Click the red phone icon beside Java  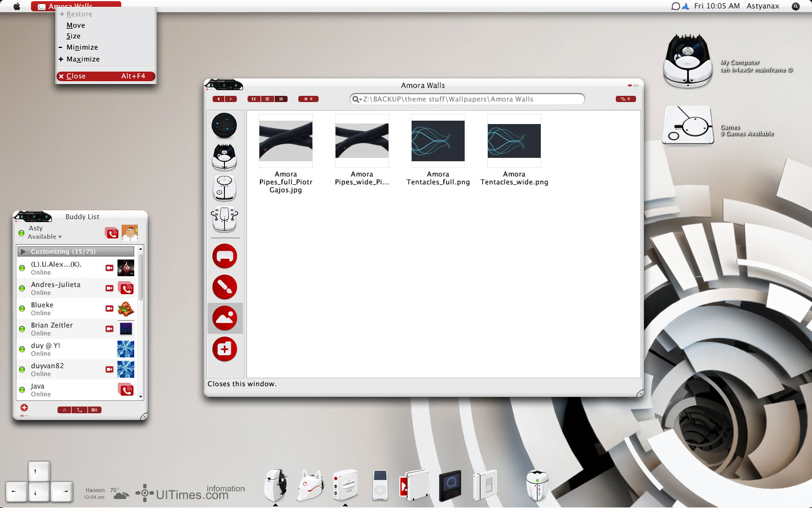click(126, 390)
